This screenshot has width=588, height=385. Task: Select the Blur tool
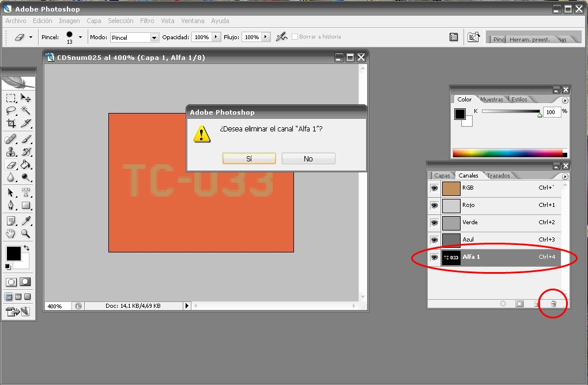click(11, 177)
